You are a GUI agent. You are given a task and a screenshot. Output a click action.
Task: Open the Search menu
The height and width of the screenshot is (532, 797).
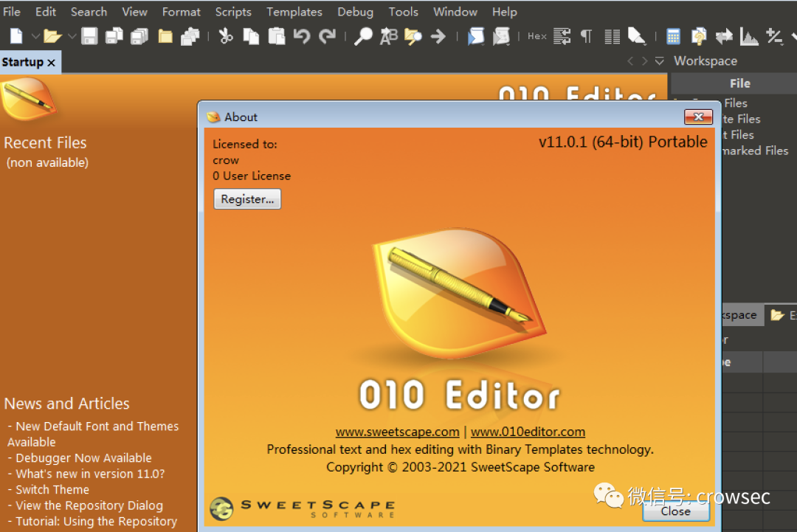tap(89, 12)
